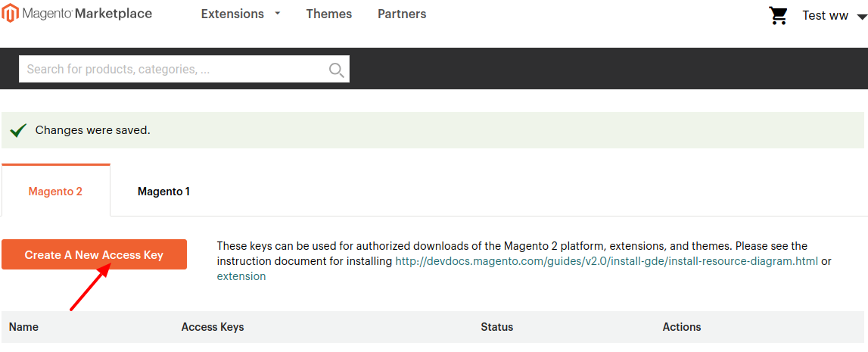Open the Partners menu item

(402, 14)
